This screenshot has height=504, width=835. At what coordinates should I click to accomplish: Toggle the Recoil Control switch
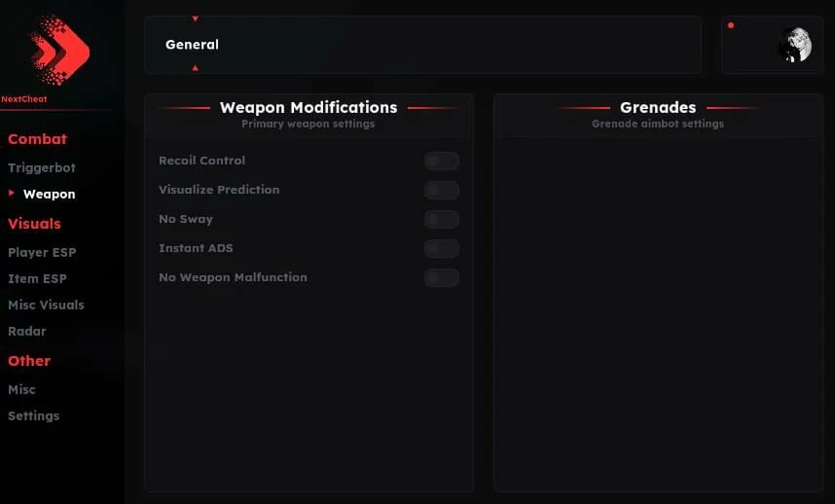coord(442,161)
